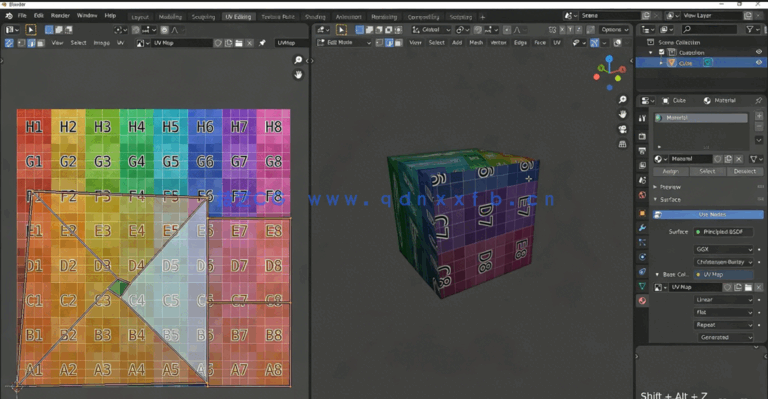Open 3D viewport Options dropdown

click(615, 30)
